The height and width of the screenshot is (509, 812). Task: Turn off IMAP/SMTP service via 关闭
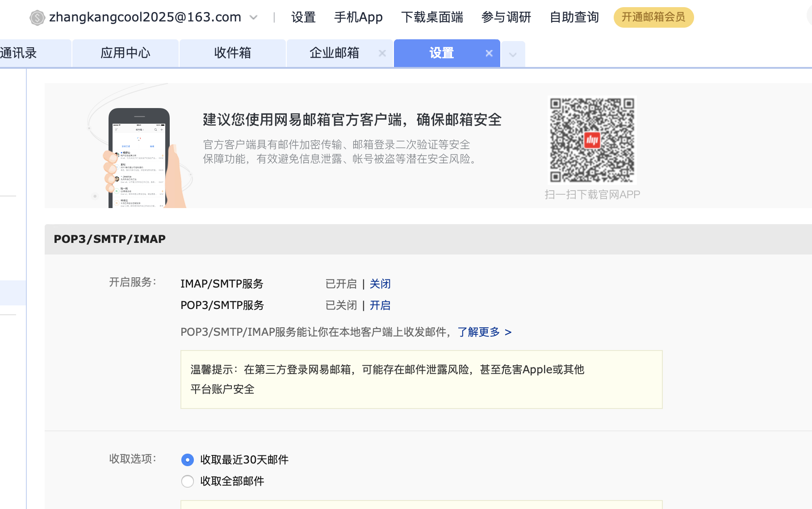click(x=380, y=284)
